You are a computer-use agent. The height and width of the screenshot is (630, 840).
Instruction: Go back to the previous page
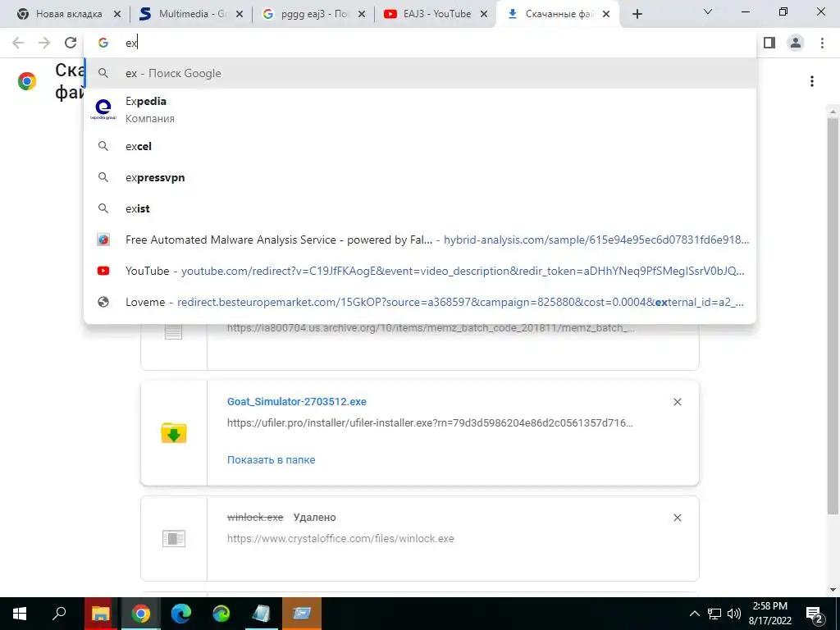coord(18,43)
